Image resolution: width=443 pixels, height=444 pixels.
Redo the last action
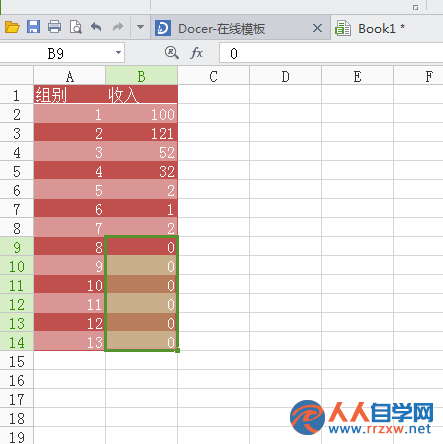118,27
